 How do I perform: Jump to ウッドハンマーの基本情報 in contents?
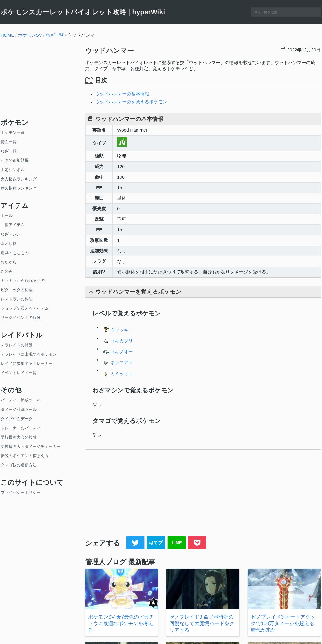pyautogui.click(x=122, y=94)
